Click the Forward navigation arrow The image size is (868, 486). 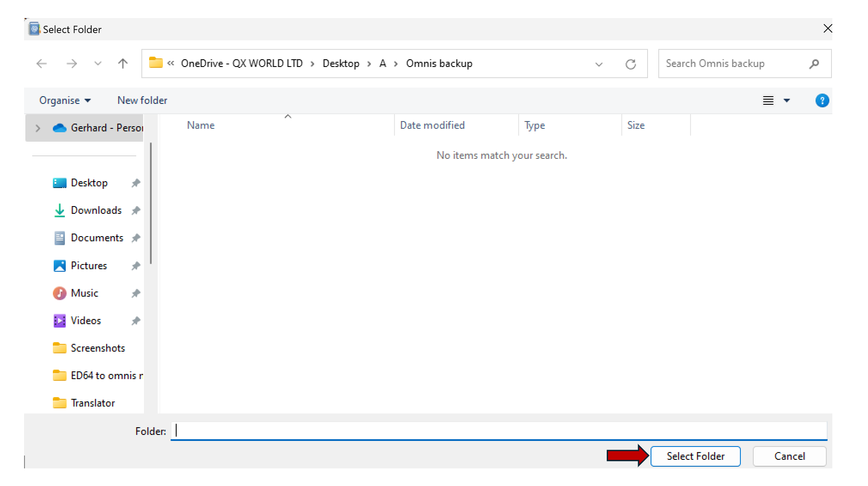71,64
